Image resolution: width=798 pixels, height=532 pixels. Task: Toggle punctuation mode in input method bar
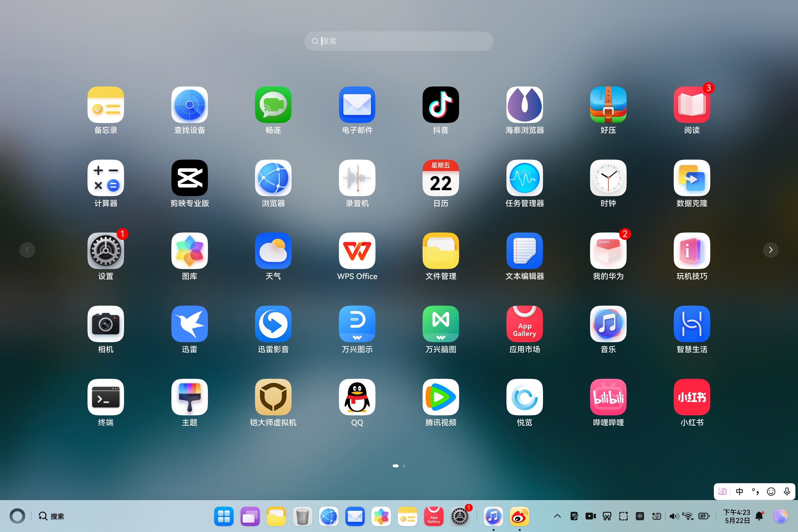coord(755,492)
